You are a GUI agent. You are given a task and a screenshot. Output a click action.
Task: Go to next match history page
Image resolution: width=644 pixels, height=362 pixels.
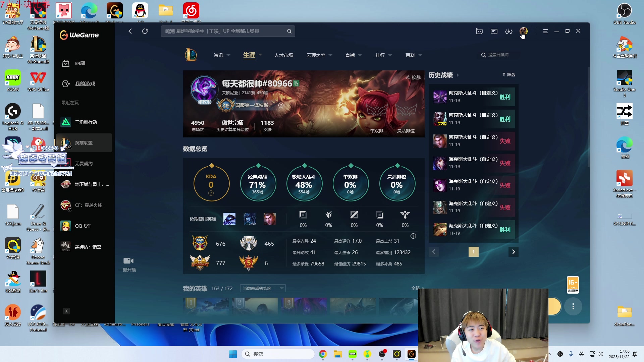(x=513, y=252)
